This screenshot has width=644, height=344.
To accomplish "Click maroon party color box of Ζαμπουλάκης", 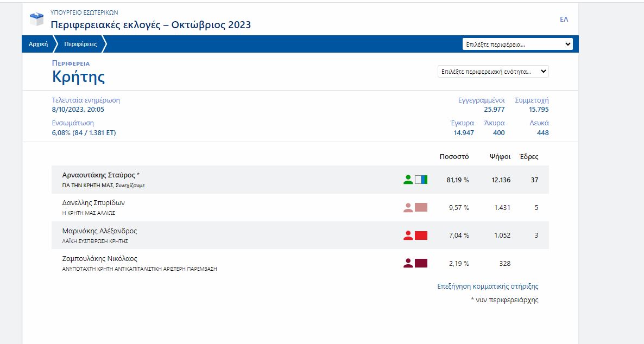I will point(421,263).
